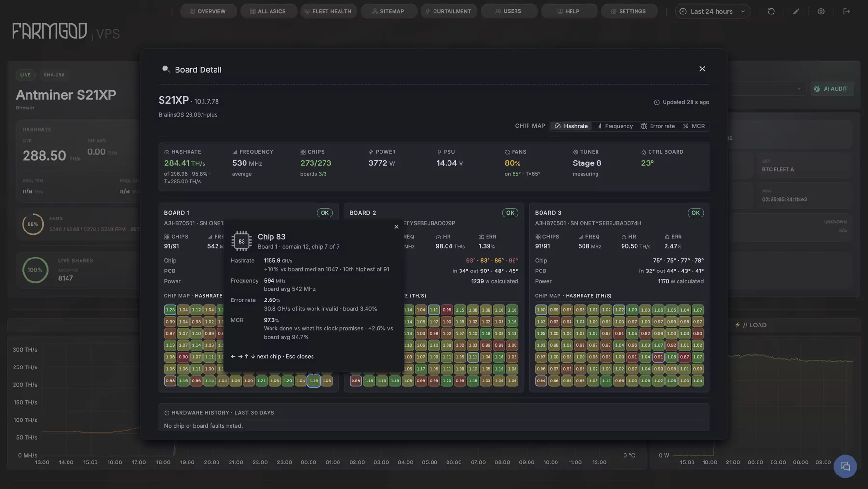Image resolution: width=868 pixels, height=489 pixels.
Task: Click the refresh icon in top bar
Action: click(771, 11)
